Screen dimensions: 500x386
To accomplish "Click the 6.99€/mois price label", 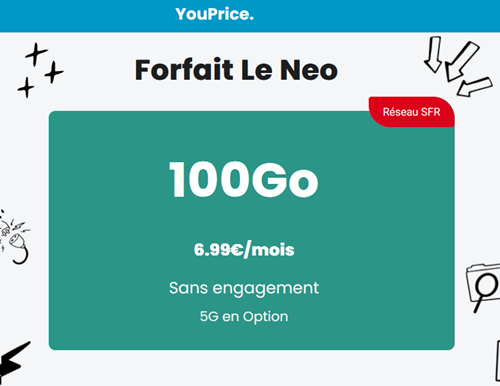I will 244,250.
